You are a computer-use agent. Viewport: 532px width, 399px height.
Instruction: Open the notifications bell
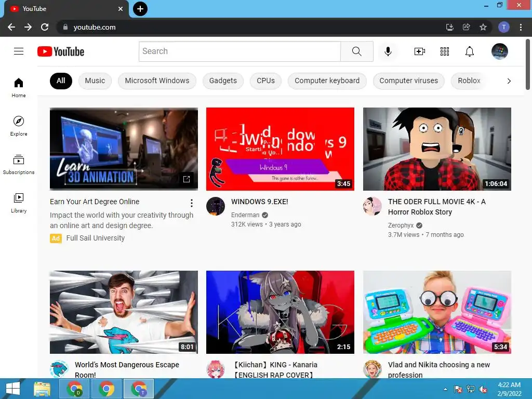(x=470, y=51)
